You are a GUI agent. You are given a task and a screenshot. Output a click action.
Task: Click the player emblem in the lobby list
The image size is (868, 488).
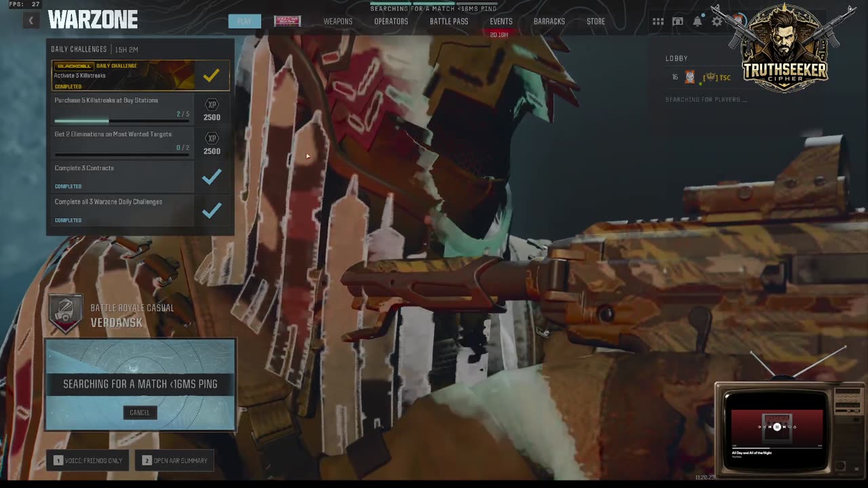pyautogui.click(x=690, y=77)
